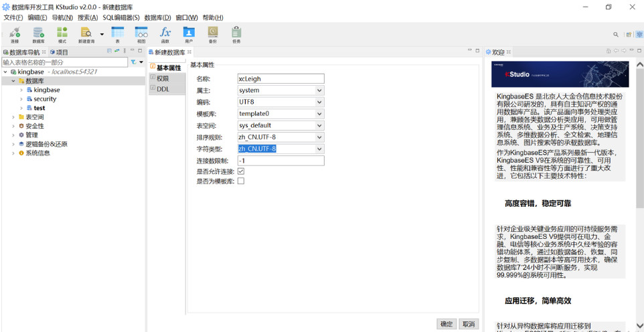The image size is (644, 332).
Task: Expand the 系统信息 tree node
Action: 13,153
